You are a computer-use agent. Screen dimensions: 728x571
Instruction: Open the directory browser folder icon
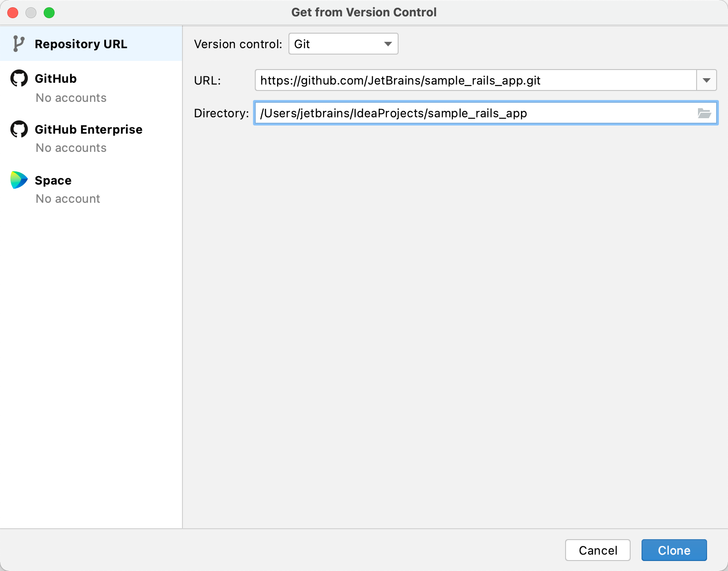[706, 114]
